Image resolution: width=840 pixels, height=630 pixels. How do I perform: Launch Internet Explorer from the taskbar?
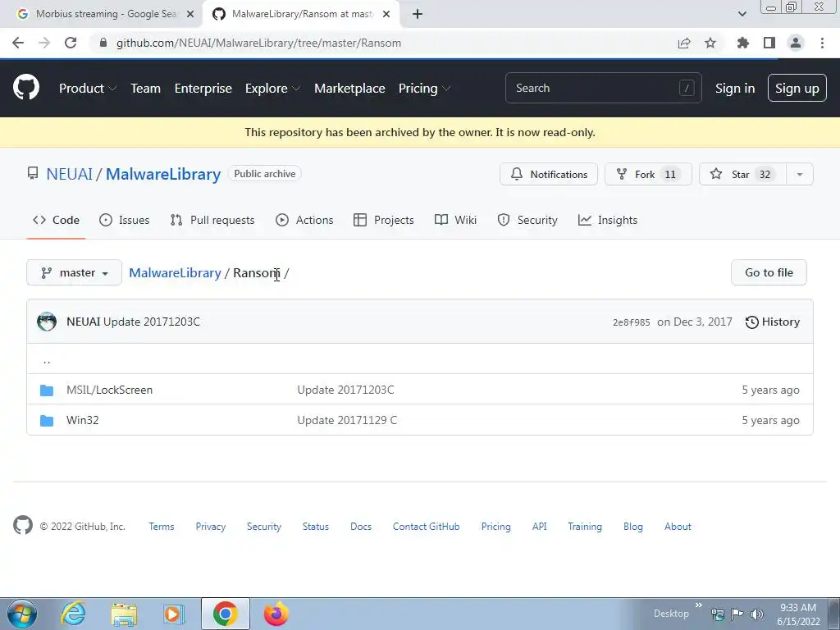point(73,614)
